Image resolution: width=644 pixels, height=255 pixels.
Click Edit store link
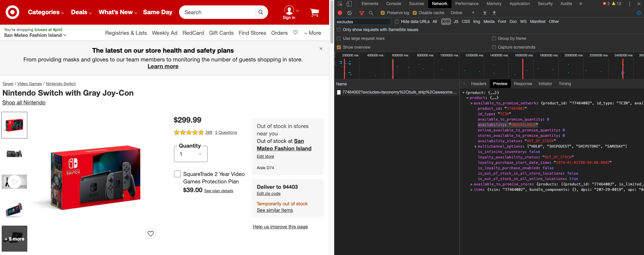pyautogui.click(x=265, y=156)
